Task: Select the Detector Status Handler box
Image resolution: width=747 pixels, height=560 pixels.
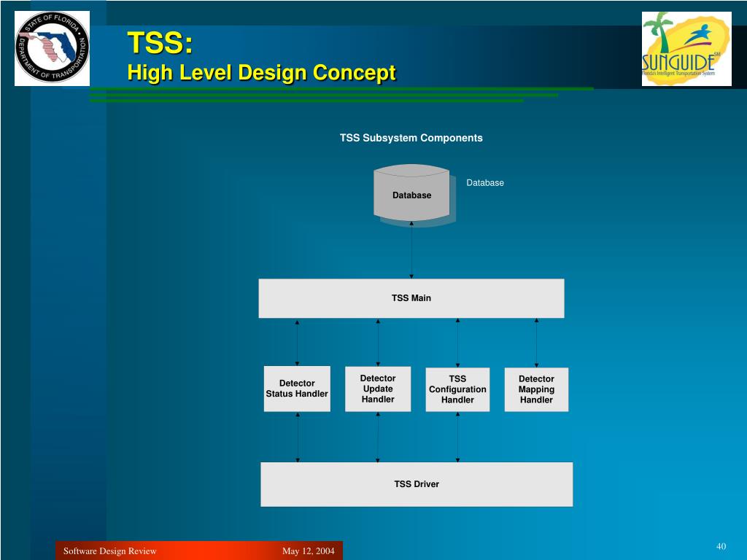Action: pos(297,389)
